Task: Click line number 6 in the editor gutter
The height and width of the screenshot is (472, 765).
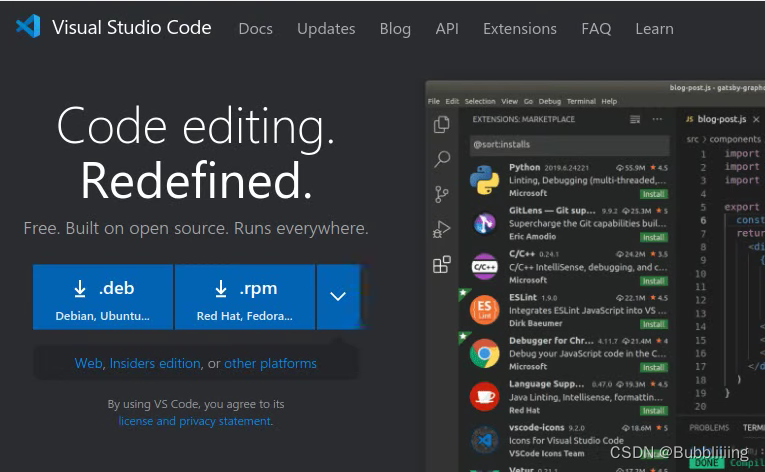Action: [x=703, y=220]
